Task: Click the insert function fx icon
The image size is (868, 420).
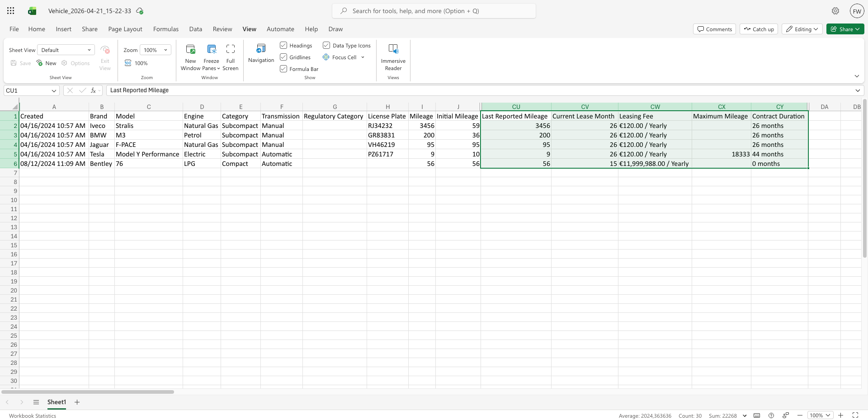Action: [x=93, y=90]
